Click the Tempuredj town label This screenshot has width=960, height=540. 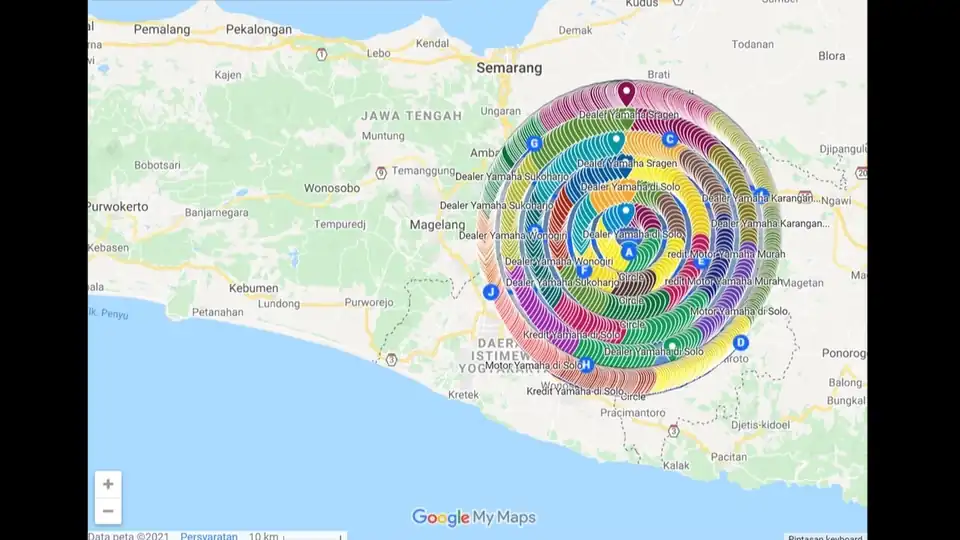point(340,225)
